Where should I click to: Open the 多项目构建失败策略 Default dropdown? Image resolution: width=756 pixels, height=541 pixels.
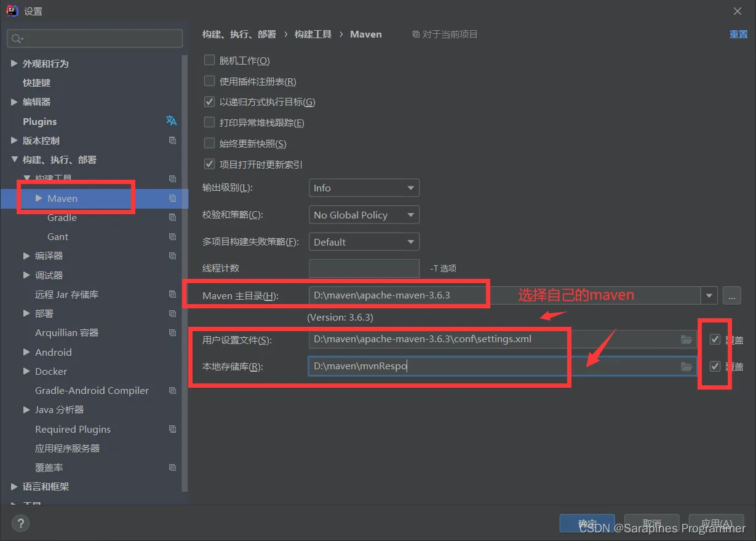[x=364, y=242]
